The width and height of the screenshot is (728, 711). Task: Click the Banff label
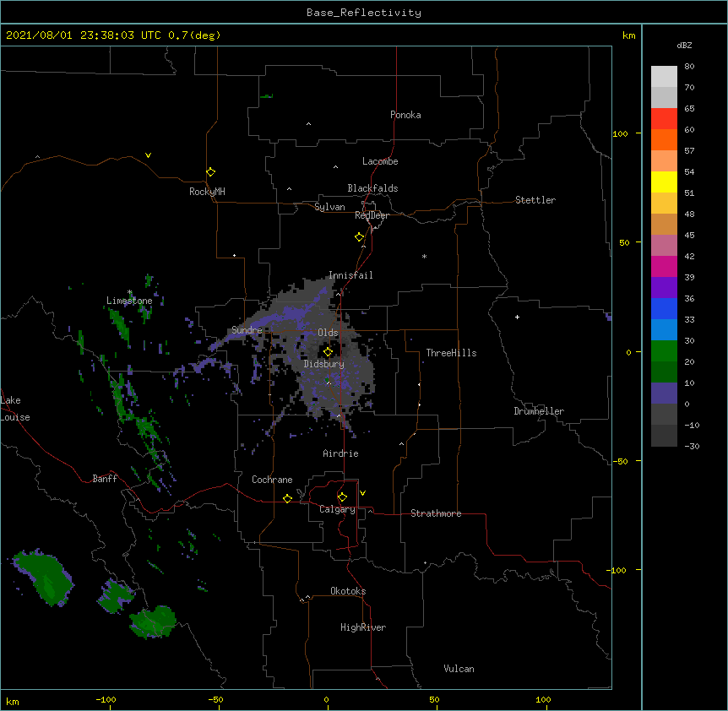[105, 479]
